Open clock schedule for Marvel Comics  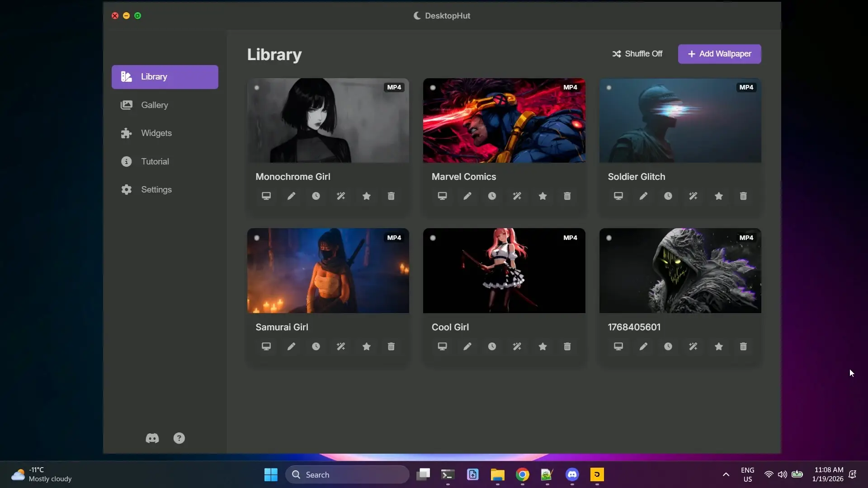pos(492,196)
